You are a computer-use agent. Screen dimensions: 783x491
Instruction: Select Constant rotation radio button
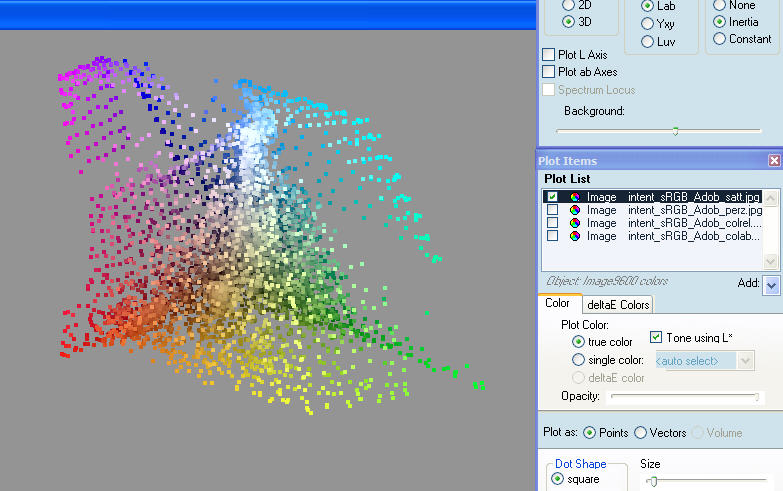(x=719, y=39)
